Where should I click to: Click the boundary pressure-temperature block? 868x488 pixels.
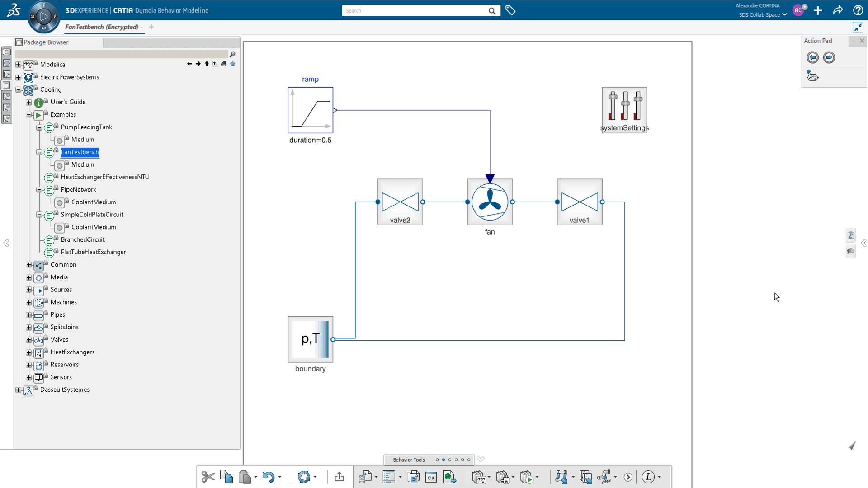click(309, 340)
